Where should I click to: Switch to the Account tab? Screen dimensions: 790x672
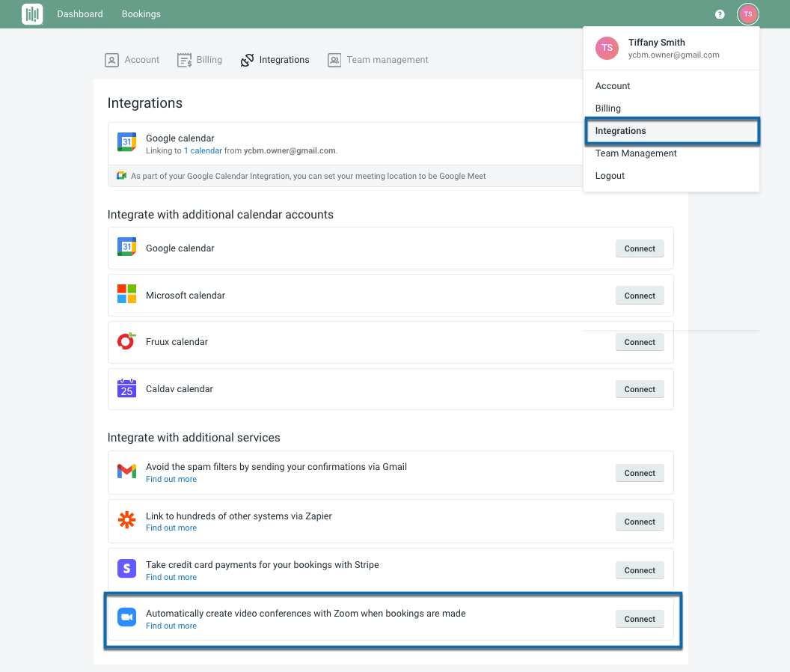point(132,60)
